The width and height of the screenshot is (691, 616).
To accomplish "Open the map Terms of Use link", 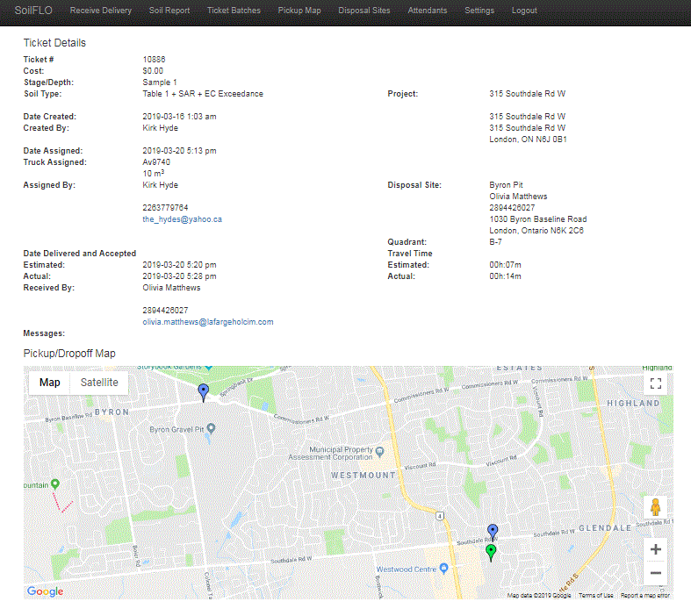I will 596,595.
